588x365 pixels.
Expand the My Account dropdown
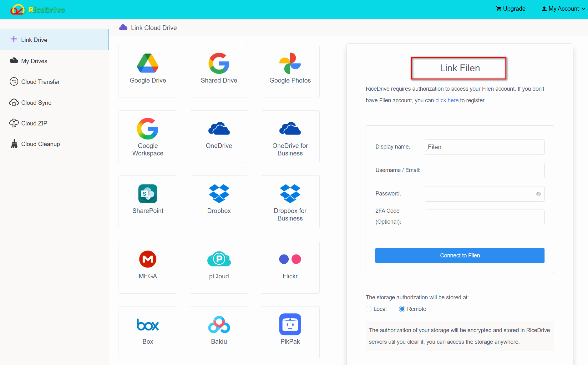(564, 9)
